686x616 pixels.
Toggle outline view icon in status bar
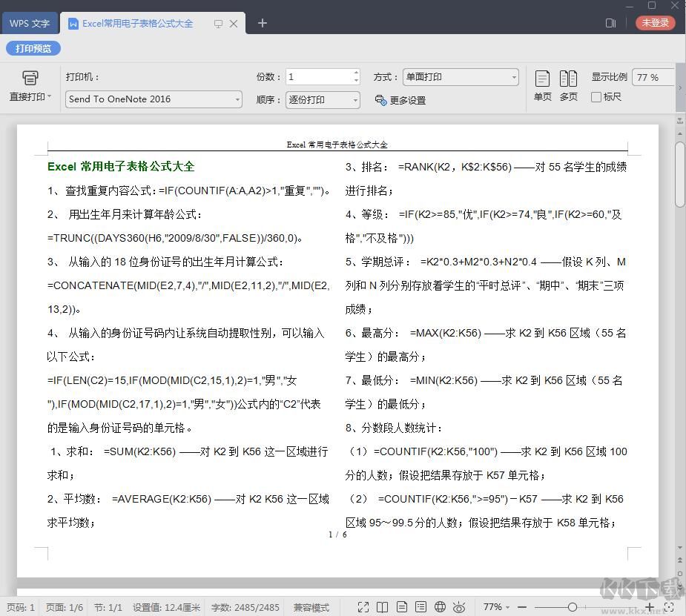click(x=420, y=606)
